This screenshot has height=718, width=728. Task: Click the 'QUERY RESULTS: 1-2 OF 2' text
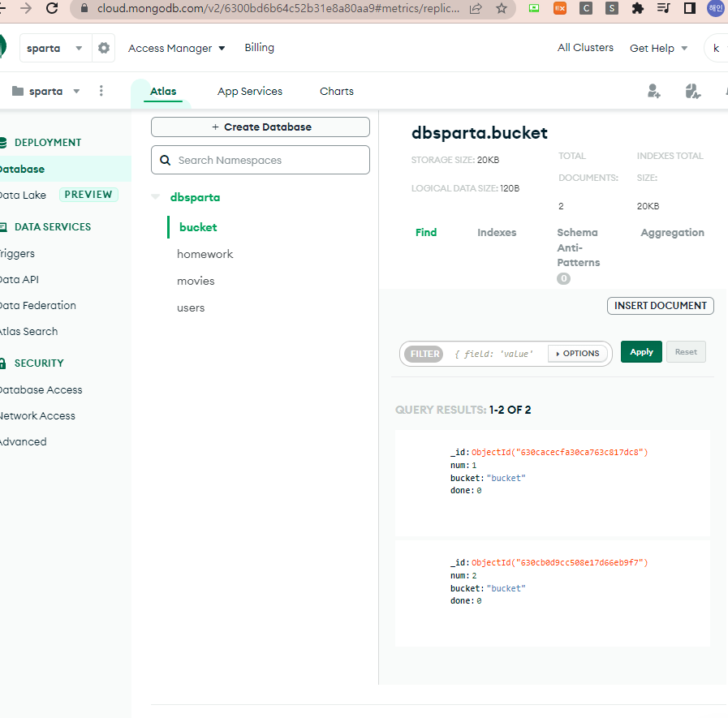[x=463, y=410]
